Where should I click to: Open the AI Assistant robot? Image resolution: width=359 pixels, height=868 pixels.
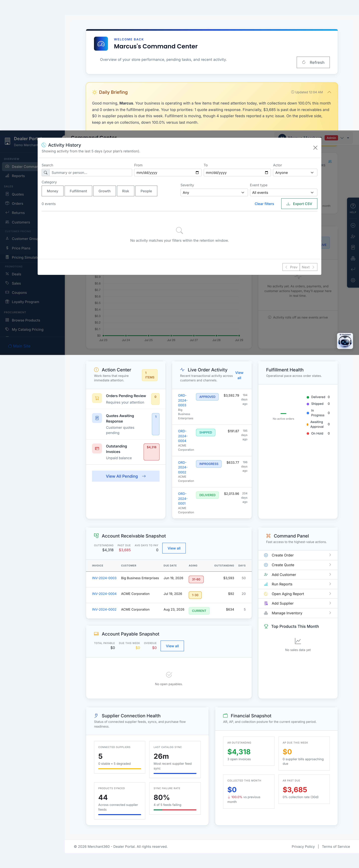click(x=345, y=341)
